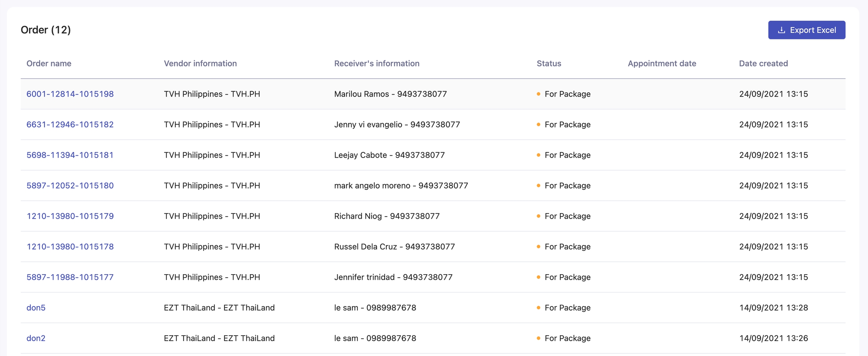The height and width of the screenshot is (356, 868).
Task: Open order 6631-12946-1015182
Action: (70, 124)
